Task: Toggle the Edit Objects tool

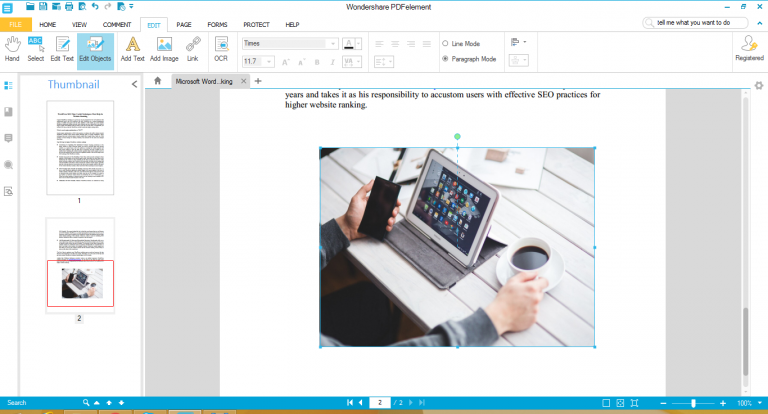Action: [x=96, y=48]
